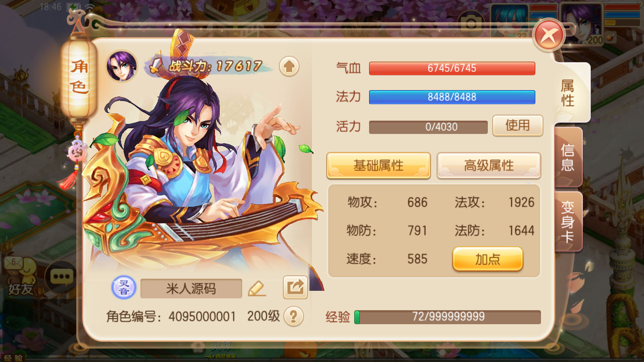Click the 加点 button

click(488, 259)
